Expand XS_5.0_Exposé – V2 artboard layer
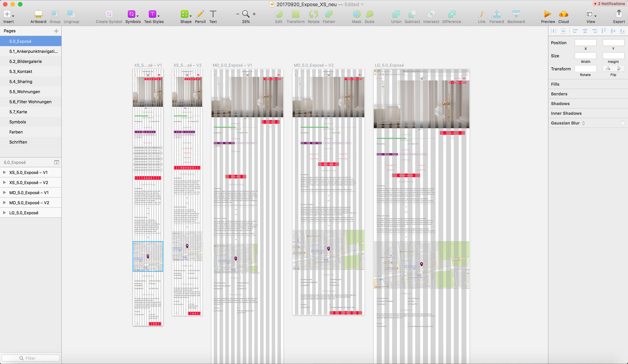The height and width of the screenshot is (364, 628). pos(4,183)
